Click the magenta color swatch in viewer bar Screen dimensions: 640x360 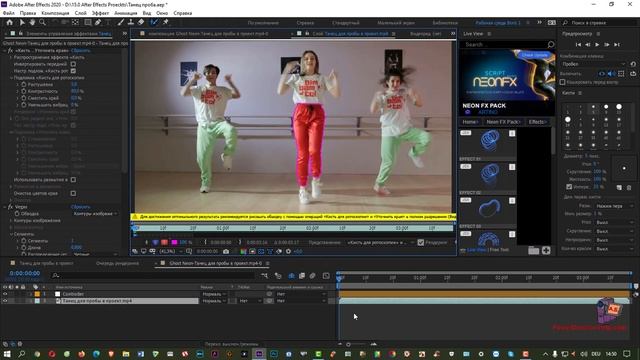pyautogui.click(x=174, y=242)
